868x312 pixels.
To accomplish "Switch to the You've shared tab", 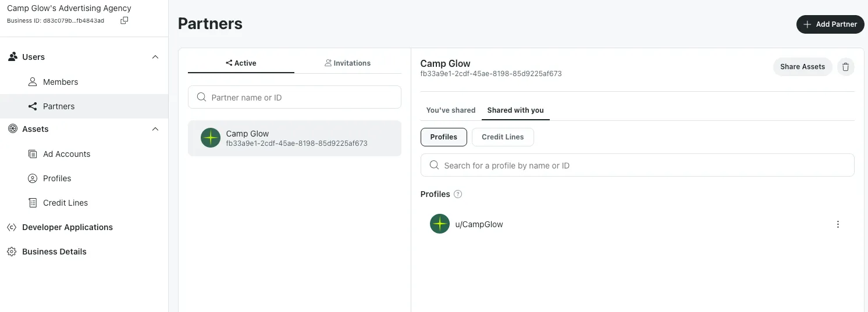I will click(x=451, y=110).
